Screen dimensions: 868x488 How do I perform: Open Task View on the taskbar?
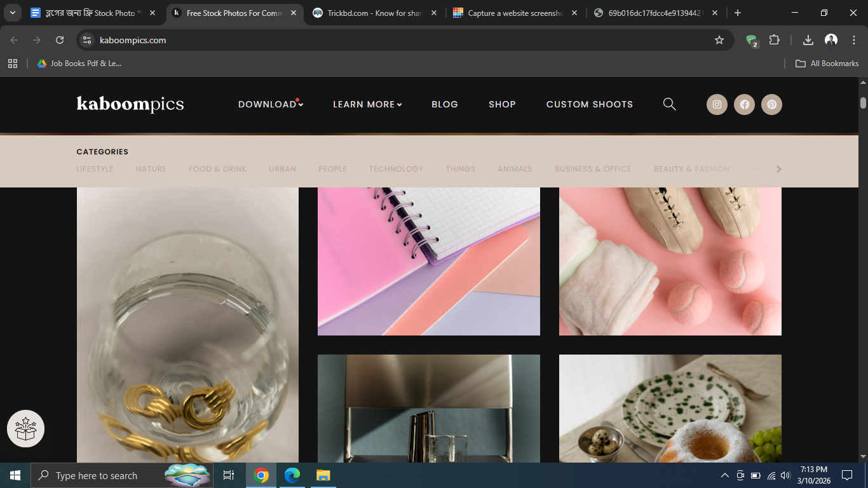[x=229, y=475]
